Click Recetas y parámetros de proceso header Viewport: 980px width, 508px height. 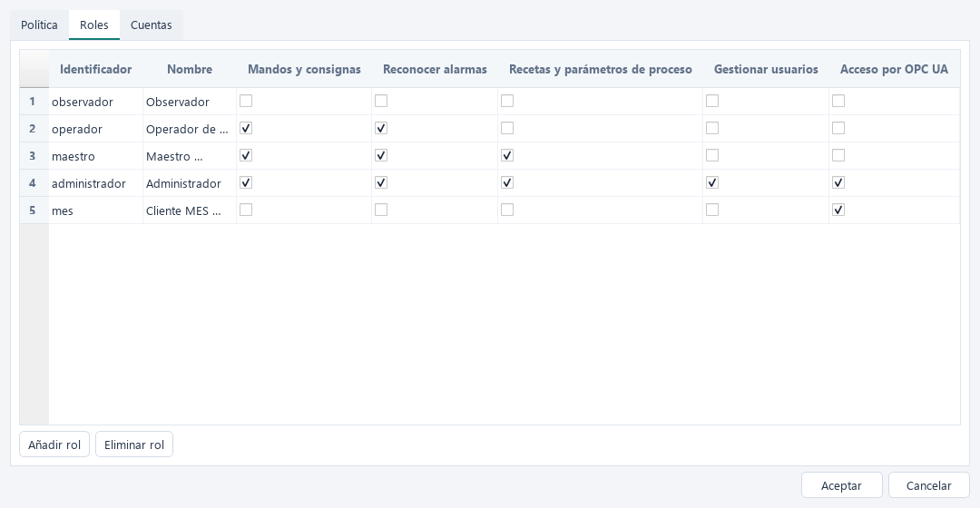[x=600, y=69]
